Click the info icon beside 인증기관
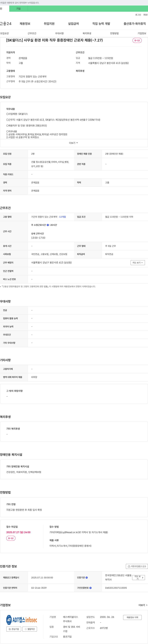Viewport: 148px width, 644px height. pyautogui.click(x=86, y=577)
